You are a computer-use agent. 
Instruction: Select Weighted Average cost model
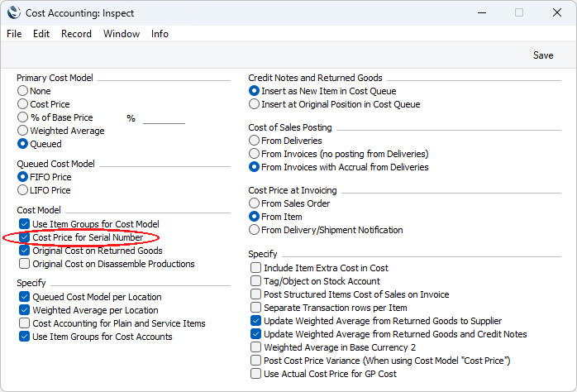coord(23,131)
